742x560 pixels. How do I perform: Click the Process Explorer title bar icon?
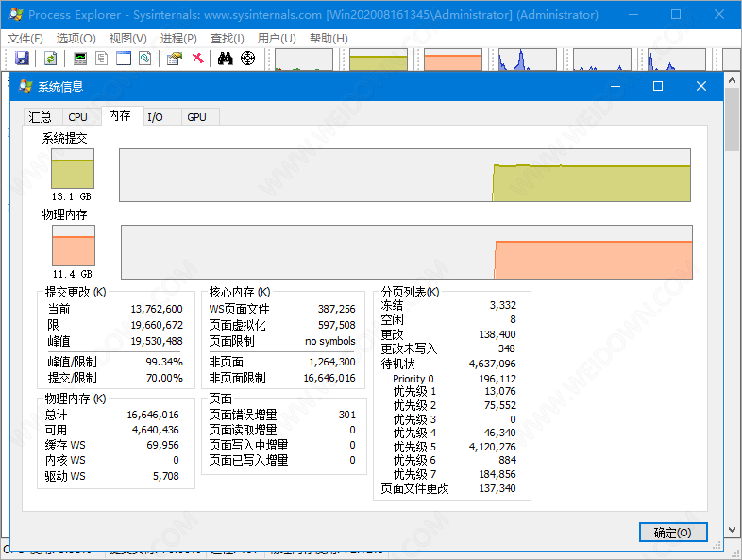point(16,14)
